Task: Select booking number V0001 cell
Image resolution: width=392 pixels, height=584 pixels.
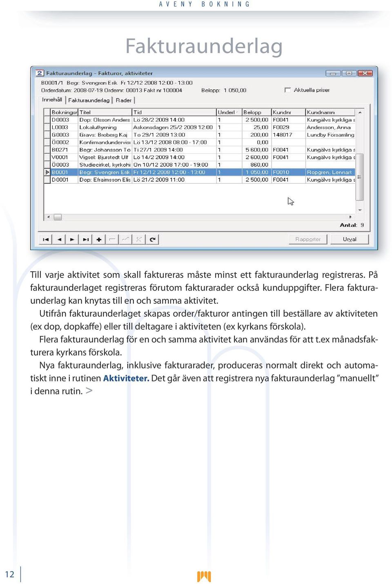Action: [x=64, y=157]
